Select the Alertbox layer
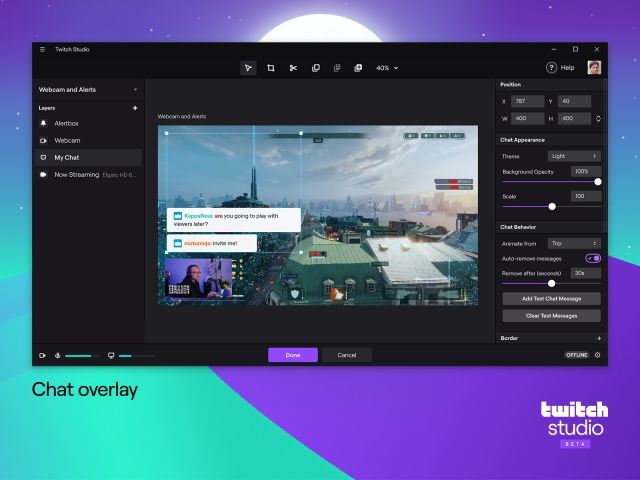 click(x=68, y=123)
